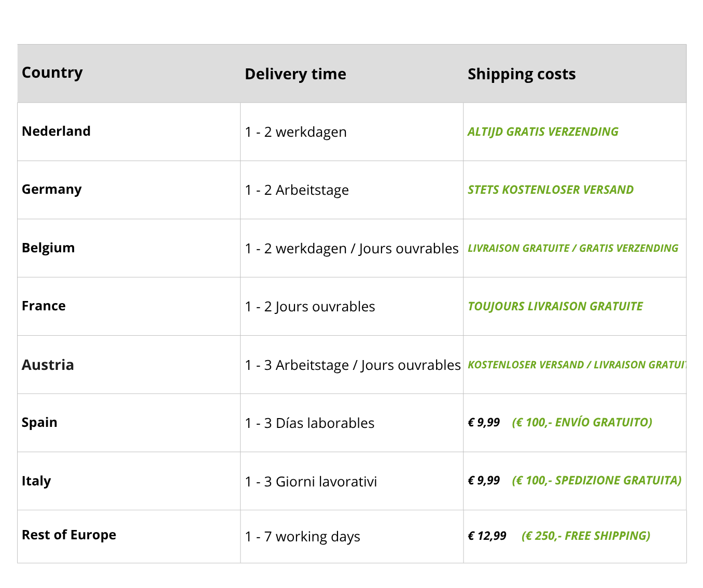
Task: Click the 1 - 7 working days cell
Action: [302, 536]
